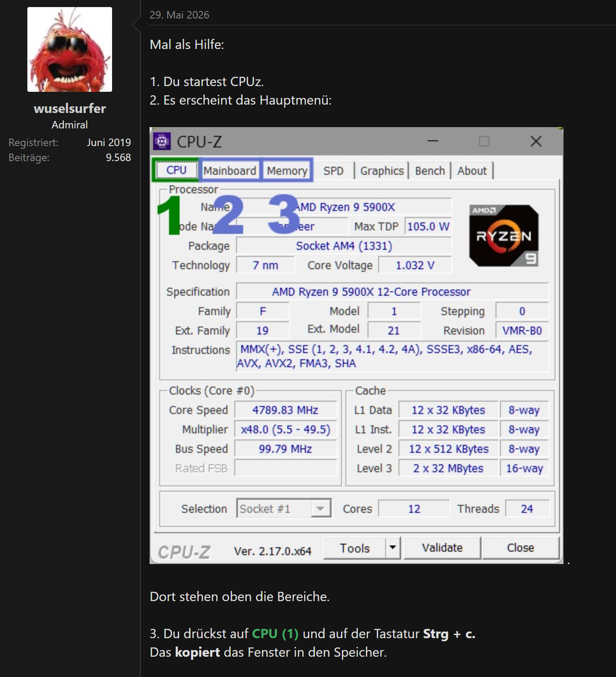Click the Level 3 associativity 16-way
Viewport: 616px width, 677px height.
tap(524, 468)
